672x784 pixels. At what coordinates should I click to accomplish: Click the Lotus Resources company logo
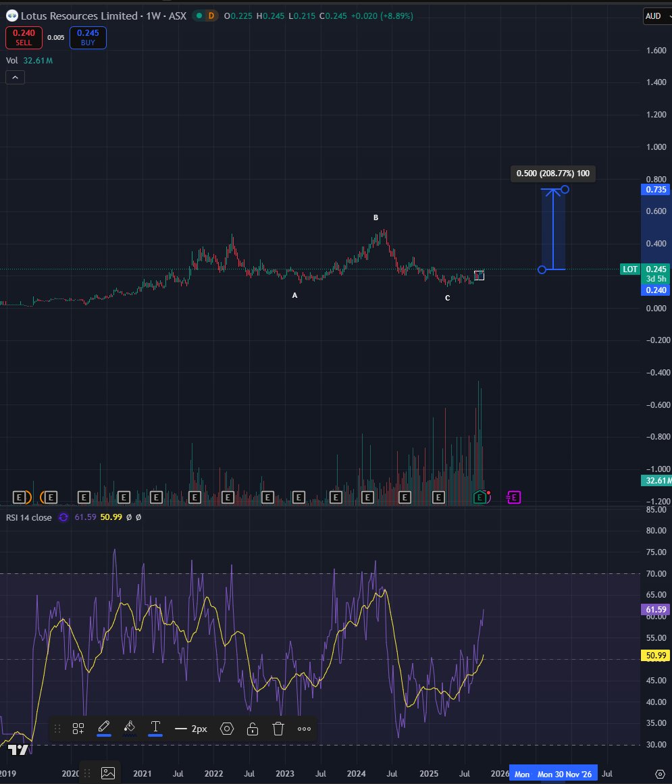click(x=12, y=16)
